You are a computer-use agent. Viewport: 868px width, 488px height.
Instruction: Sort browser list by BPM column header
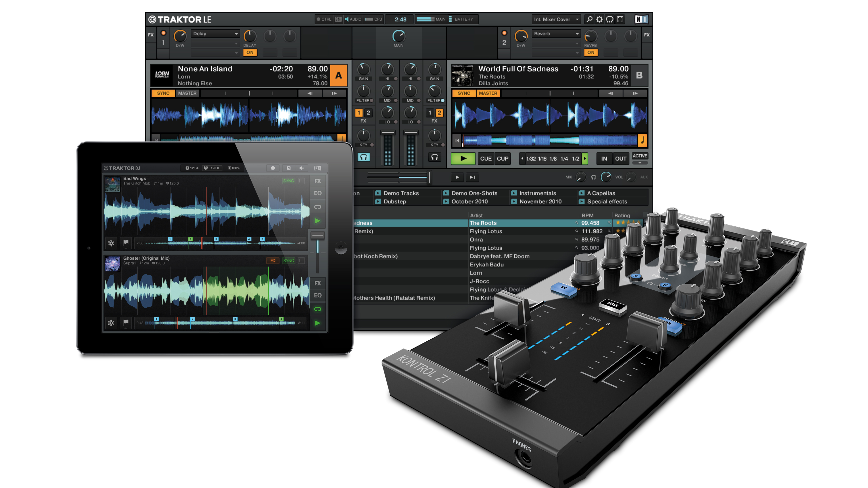click(587, 215)
